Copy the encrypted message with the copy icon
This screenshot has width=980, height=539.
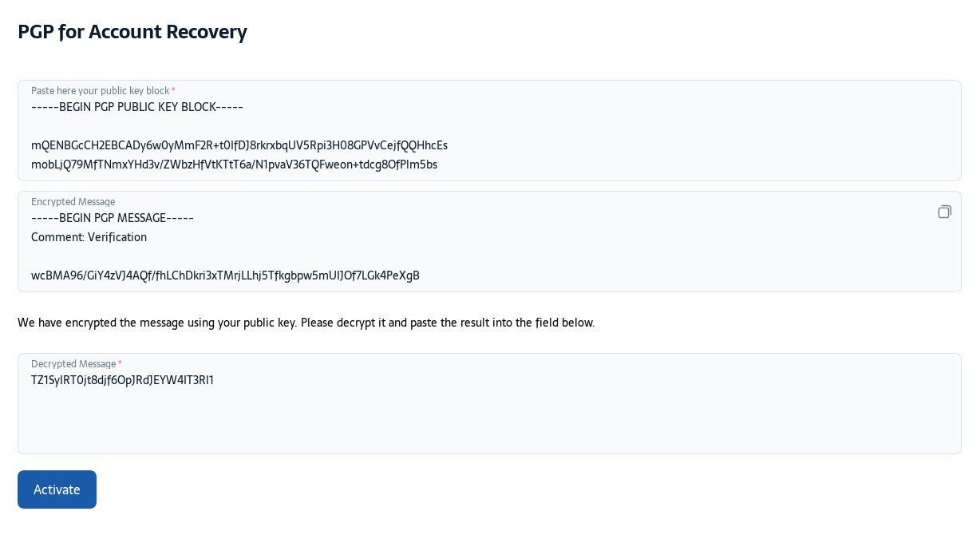point(945,212)
